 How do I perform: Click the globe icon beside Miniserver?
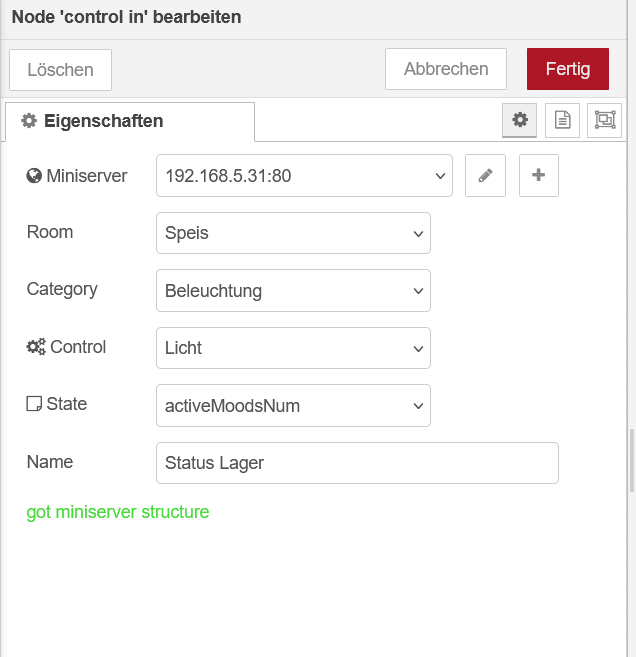click(35, 176)
